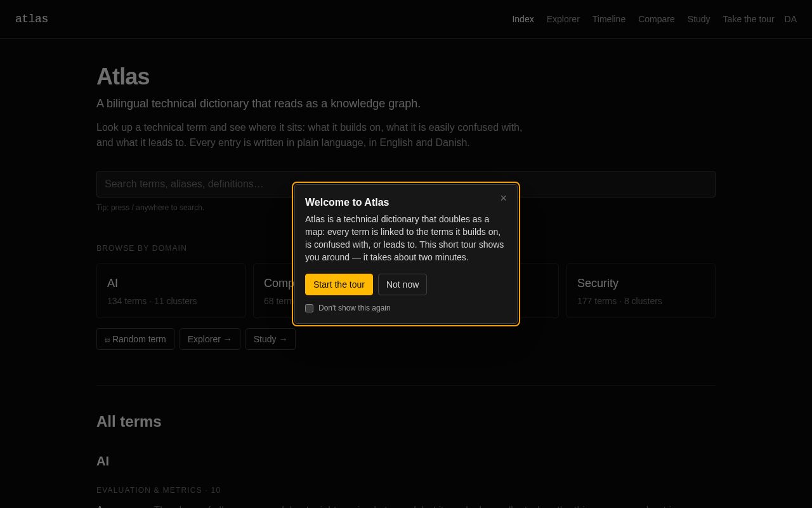Go to the Explorer page in the top nav
Image resolution: width=812 pixels, height=508 pixels.
point(563,19)
